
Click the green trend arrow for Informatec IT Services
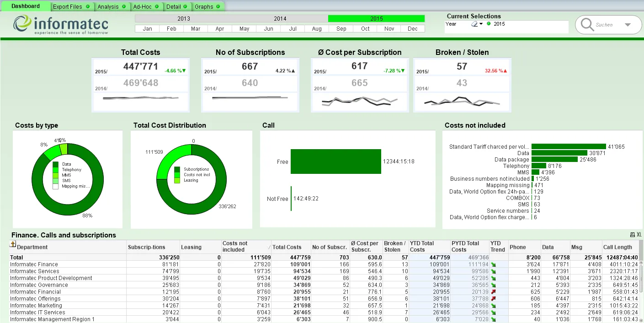tap(493, 312)
